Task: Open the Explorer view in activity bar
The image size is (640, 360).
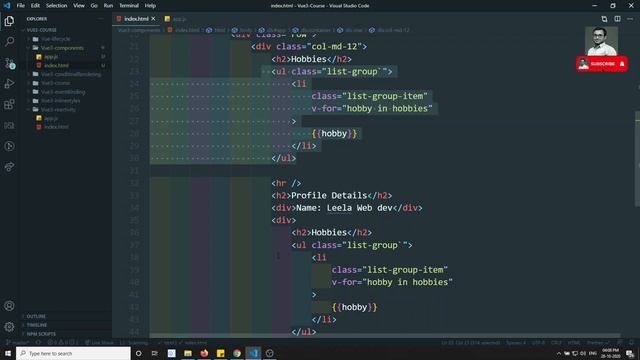Action: pyautogui.click(x=9, y=21)
